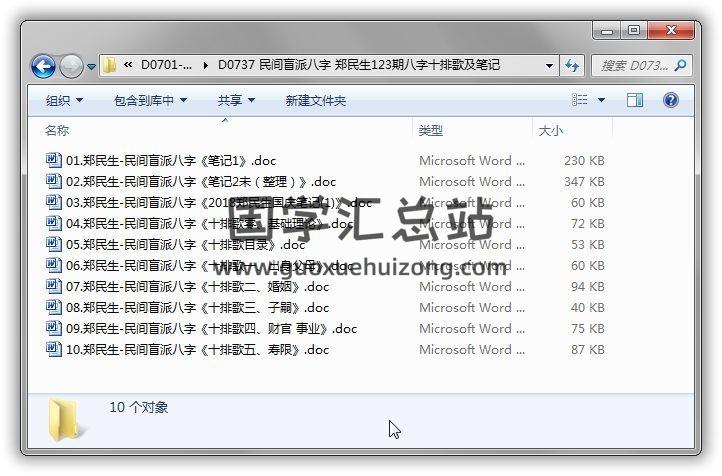Click the Word icon of 10 寿限 file
722x476 pixels.
click(x=53, y=350)
